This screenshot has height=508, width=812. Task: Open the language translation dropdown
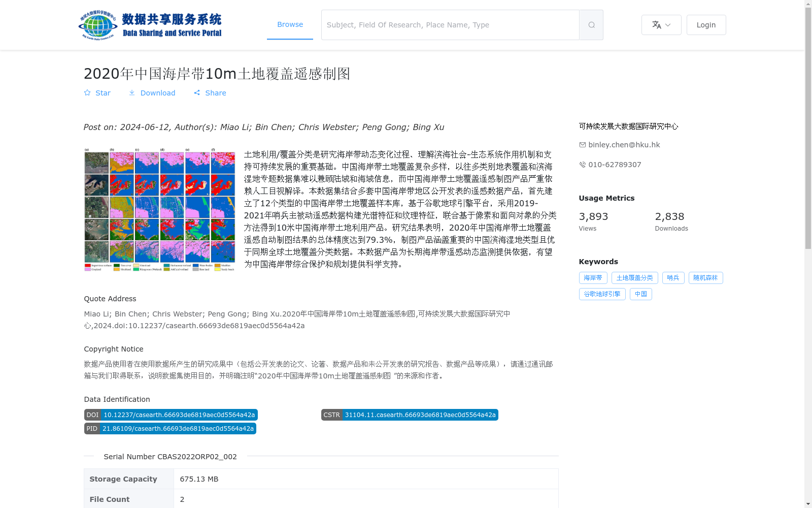661,25
